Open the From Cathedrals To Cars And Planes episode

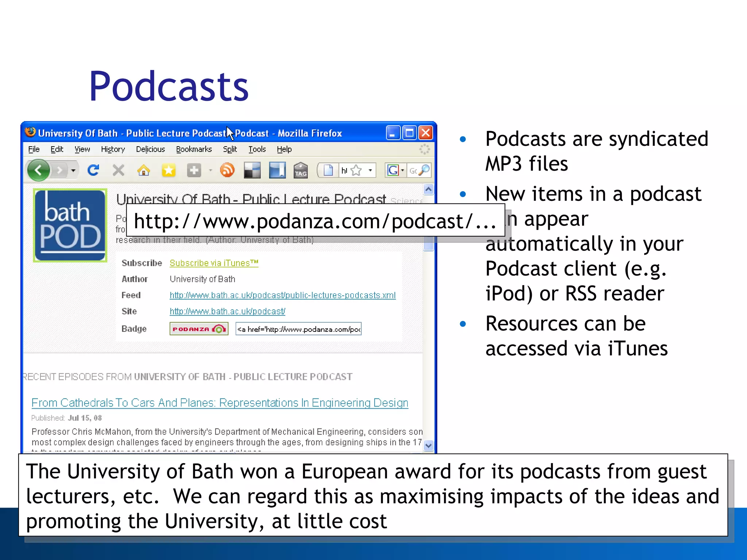pos(220,403)
